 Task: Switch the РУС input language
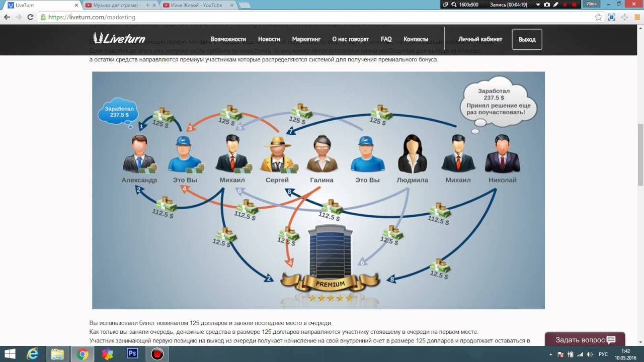(603, 354)
